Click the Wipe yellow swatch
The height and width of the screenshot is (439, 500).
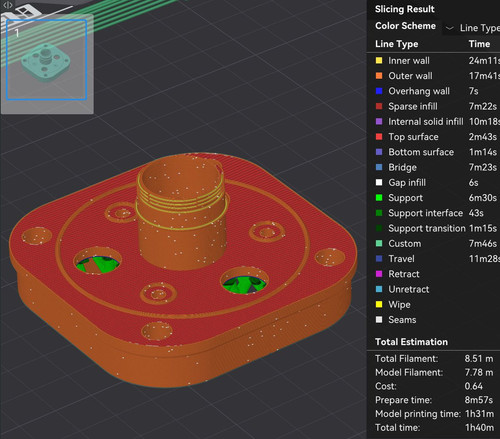pos(379,304)
